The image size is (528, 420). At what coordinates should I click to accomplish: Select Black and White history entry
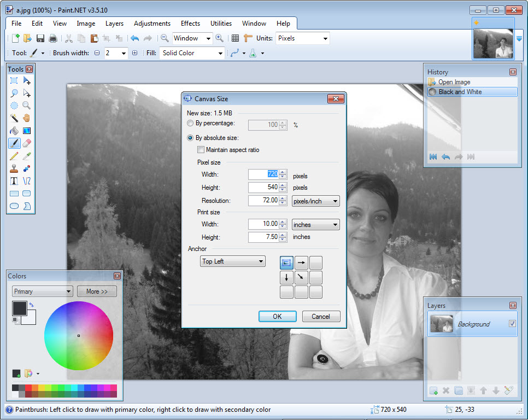coord(472,92)
